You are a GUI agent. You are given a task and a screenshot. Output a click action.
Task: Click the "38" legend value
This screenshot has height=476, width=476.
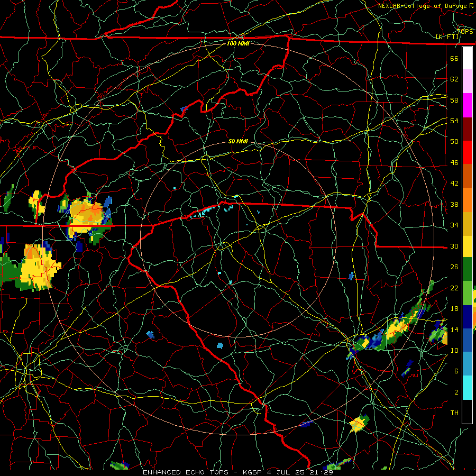[454, 204]
